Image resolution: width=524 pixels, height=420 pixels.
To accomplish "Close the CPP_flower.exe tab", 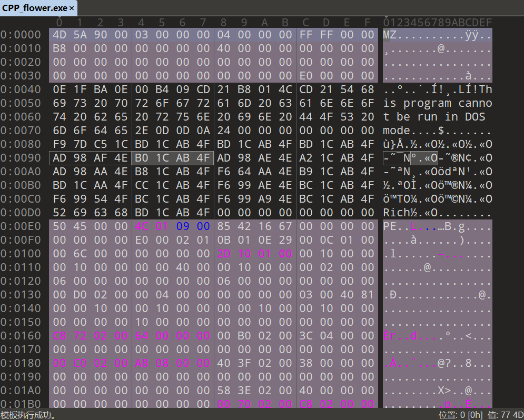I will [72, 8].
